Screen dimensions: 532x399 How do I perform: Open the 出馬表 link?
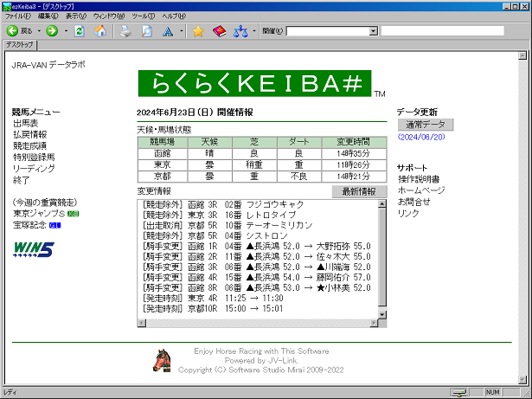pos(25,123)
